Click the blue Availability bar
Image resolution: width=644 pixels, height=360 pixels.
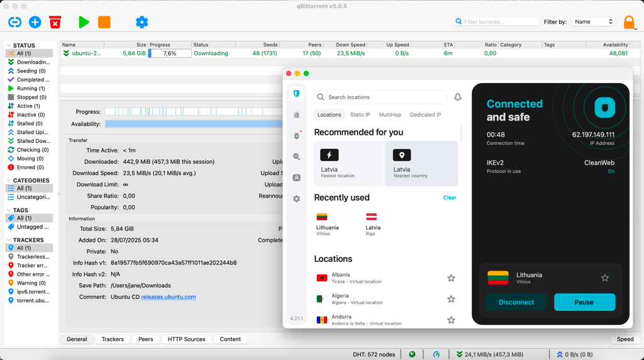[x=194, y=124]
